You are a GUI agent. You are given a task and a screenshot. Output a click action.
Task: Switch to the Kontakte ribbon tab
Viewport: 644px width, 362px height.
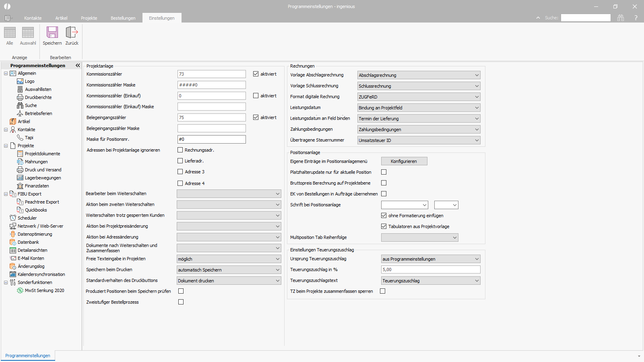coord(33,18)
